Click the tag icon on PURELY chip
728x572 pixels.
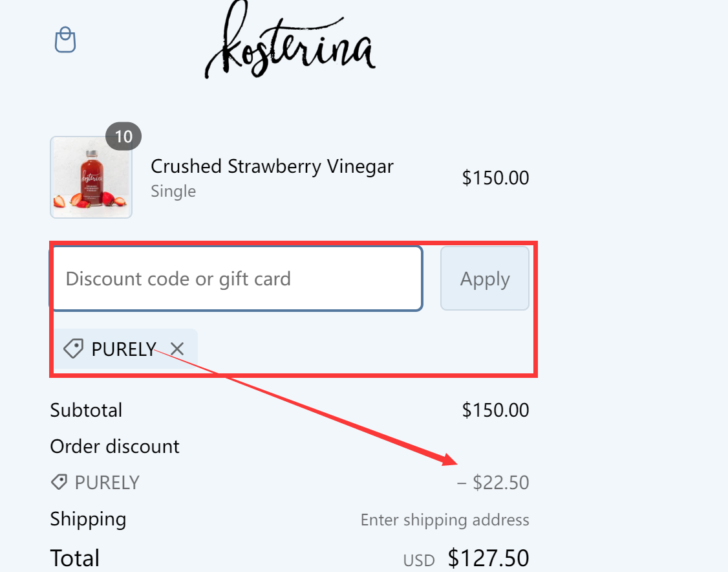(x=75, y=349)
